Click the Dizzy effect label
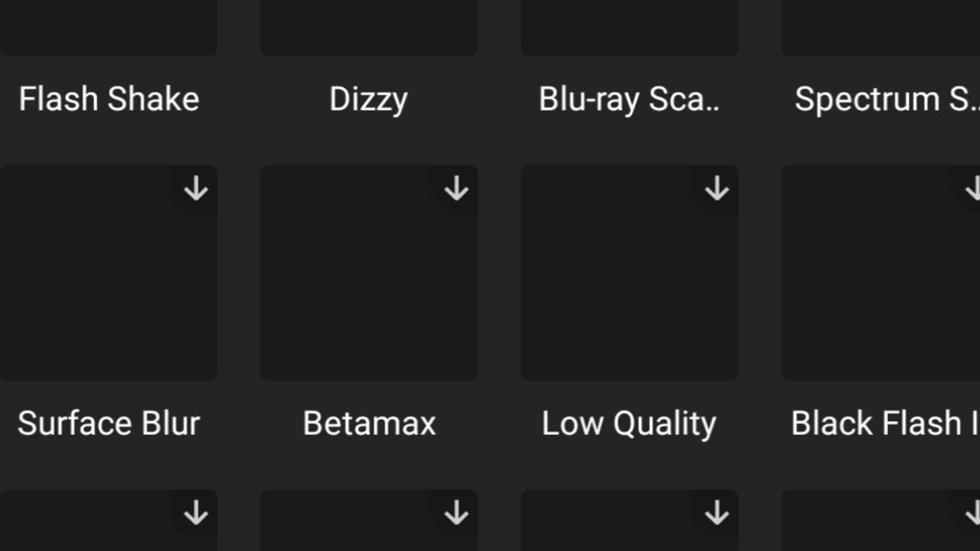Image resolution: width=980 pixels, height=551 pixels. (x=368, y=100)
